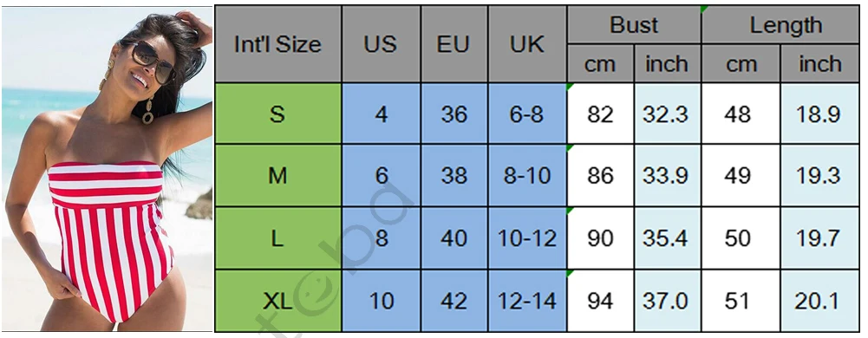Screen dimensions: 868x338
Task: Click length 18.9 inch cell
Action: [819, 114]
